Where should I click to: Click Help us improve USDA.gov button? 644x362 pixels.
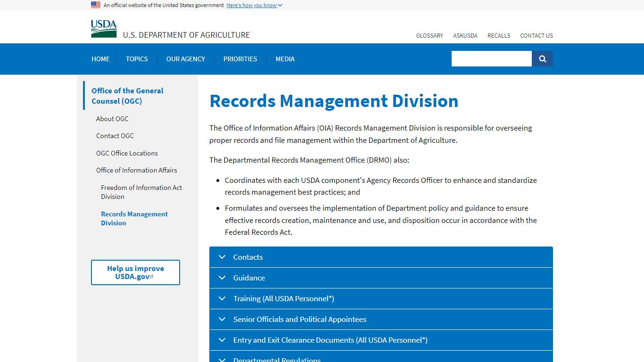tap(135, 272)
